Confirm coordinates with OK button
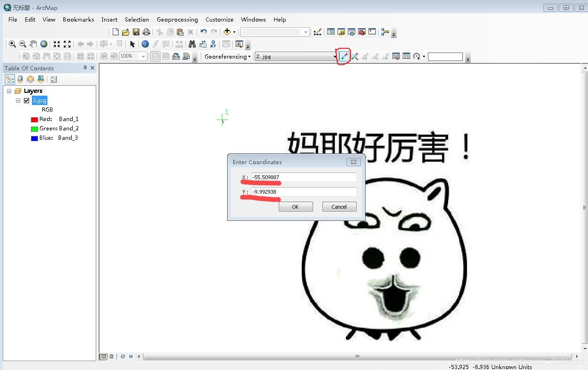This screenshot has width=588, height=370. click(296, 207)
